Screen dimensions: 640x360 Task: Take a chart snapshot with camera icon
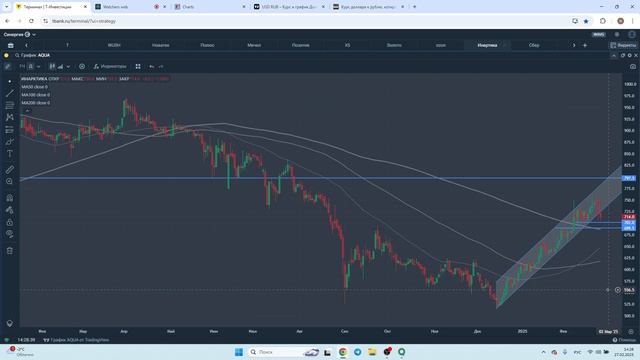pos(633,66)
